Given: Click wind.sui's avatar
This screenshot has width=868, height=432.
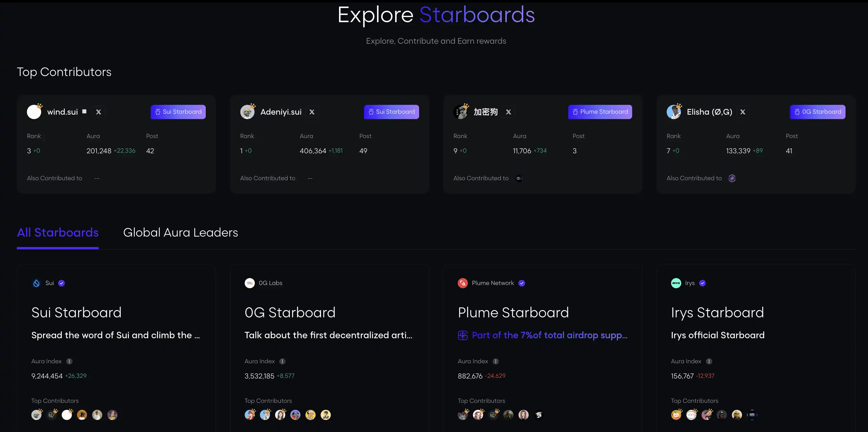Looking at the screenshot, I should pos(34,112).
